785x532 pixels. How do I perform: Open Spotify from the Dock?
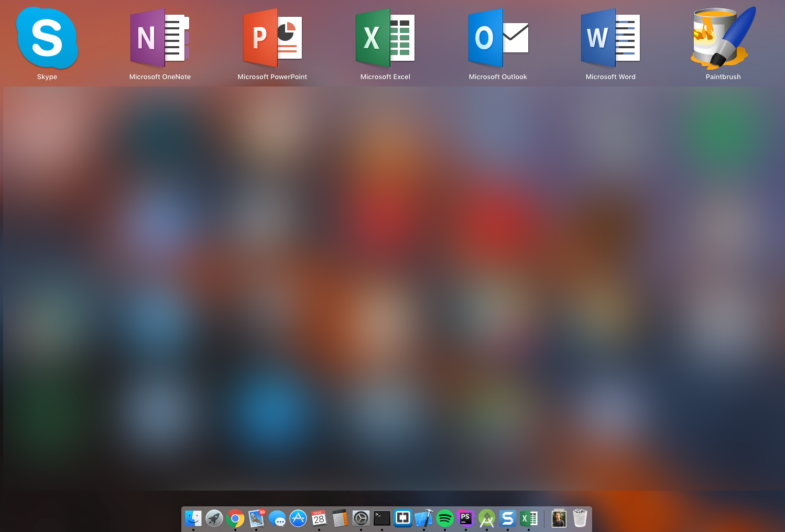coord(445,518)
